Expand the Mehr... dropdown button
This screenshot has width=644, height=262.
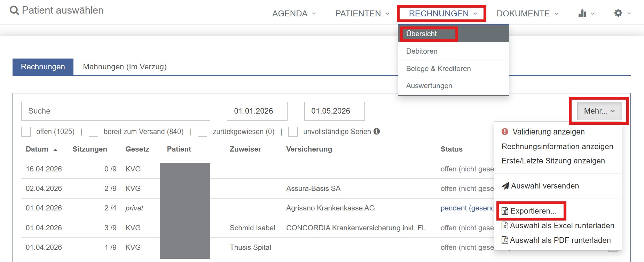click(599, 111)
